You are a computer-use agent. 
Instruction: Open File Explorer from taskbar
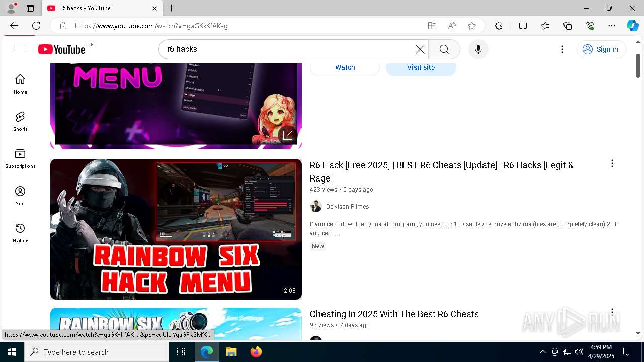tap(231, 352)
